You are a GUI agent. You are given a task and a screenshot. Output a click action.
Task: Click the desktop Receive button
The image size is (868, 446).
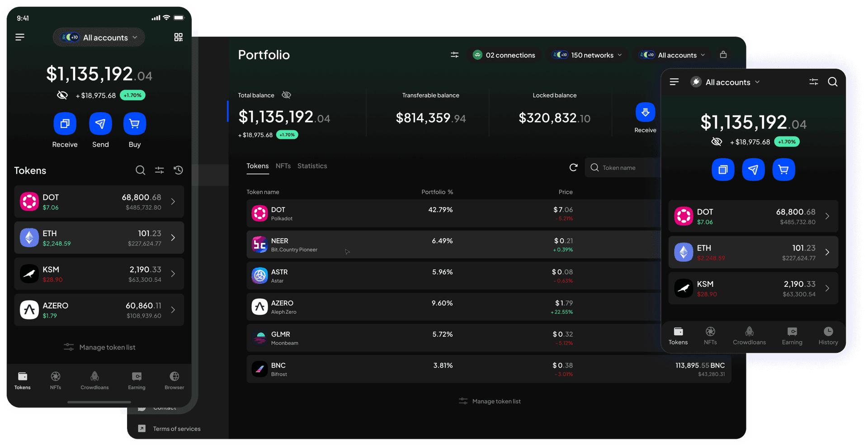[x=645, y=113]
